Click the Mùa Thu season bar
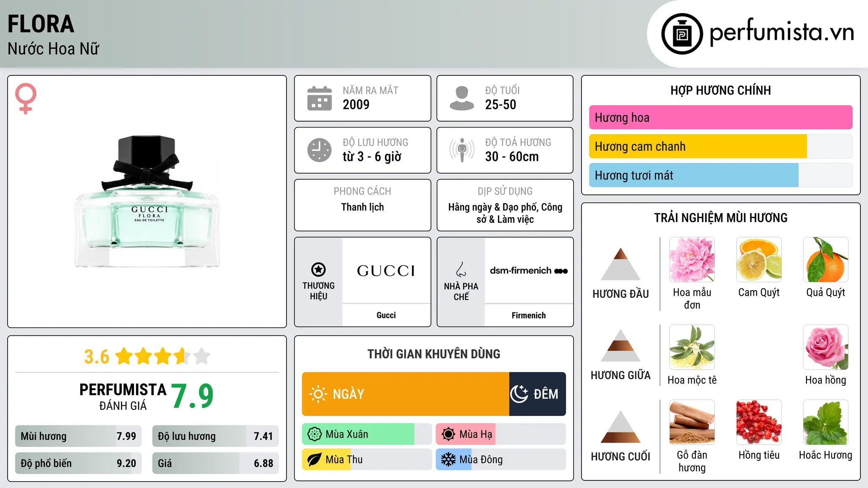 [367, 460]
